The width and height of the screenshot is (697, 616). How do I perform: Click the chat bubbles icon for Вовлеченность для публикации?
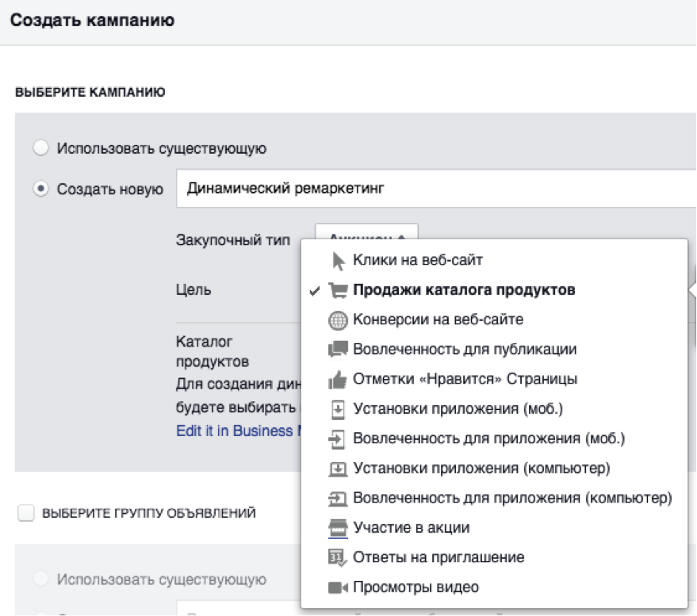(x=339, y=349)
